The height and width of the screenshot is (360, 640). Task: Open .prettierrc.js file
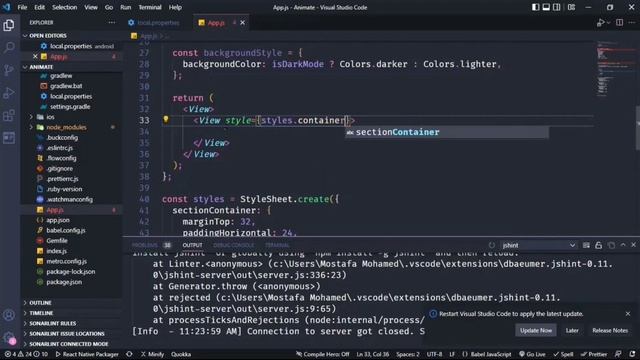62,179
